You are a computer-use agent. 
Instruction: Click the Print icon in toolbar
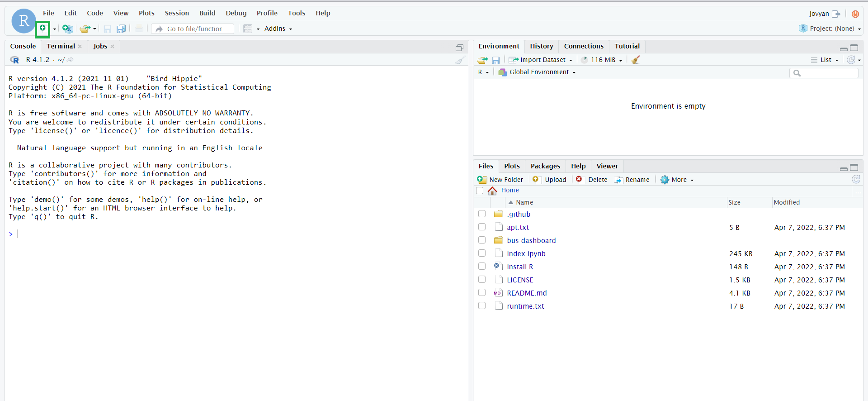139,29
